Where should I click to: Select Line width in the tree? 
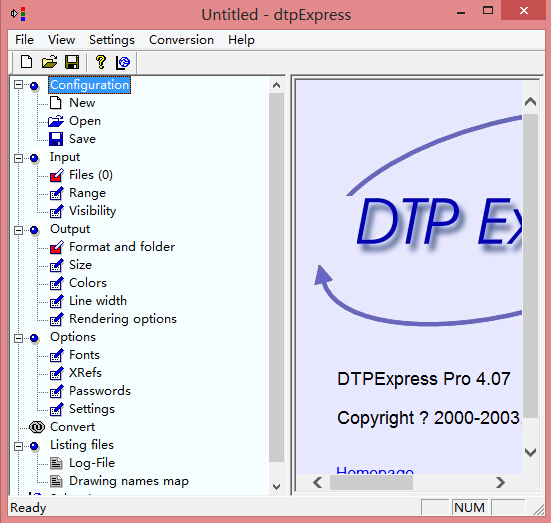(x=98, y=301)
